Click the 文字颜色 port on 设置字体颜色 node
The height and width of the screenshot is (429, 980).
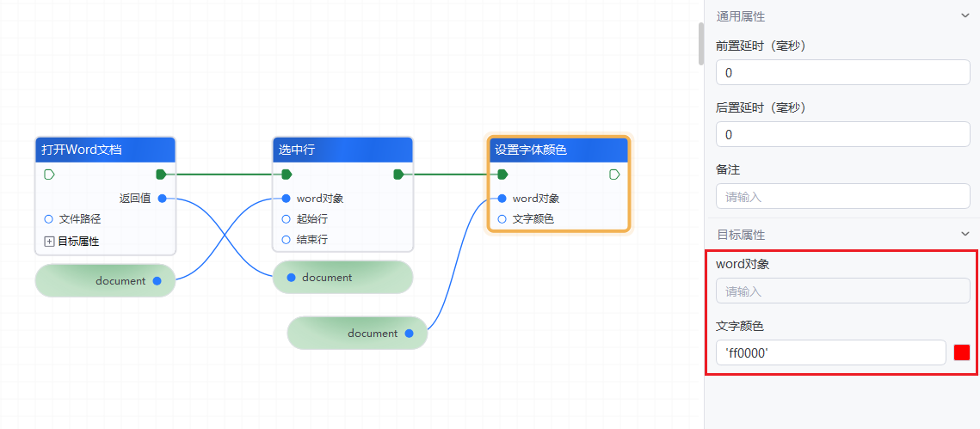pyautogui.click(x=502, y=219)
